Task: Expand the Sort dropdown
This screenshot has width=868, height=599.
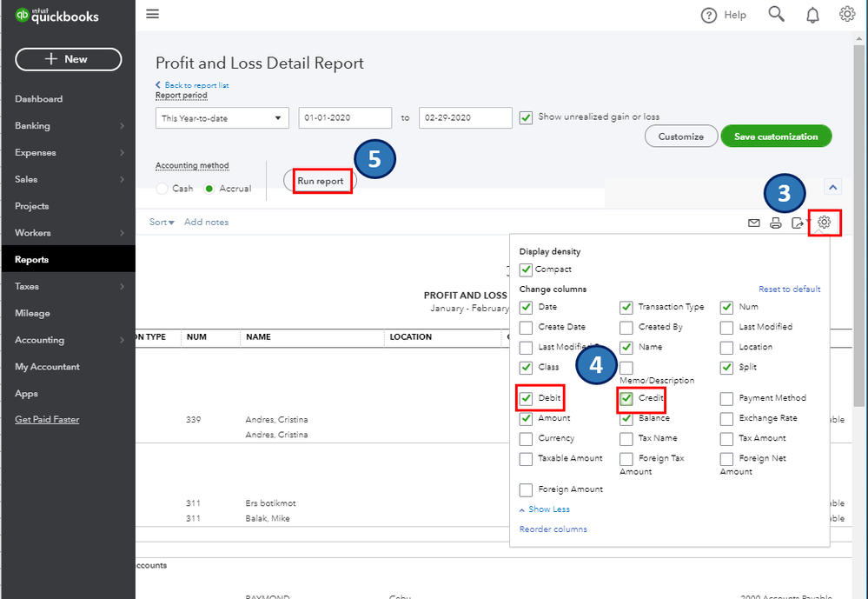Action: (162, 223)
